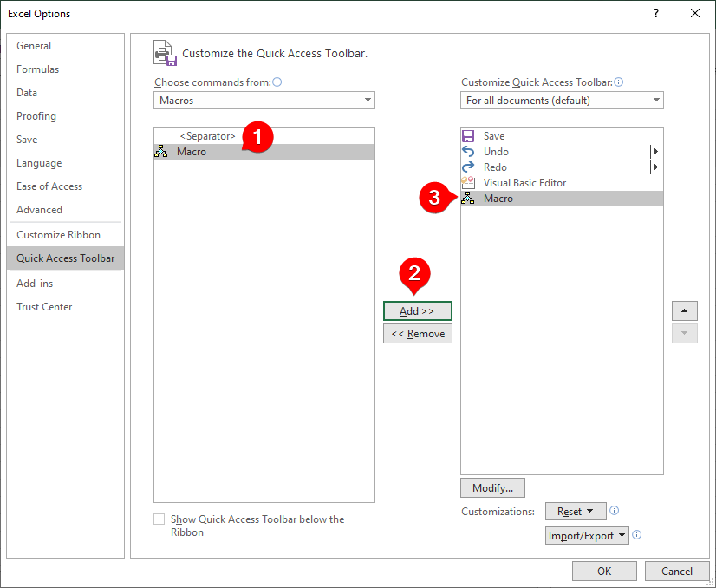Select the Visual Basic Editor row
The height and width of the screenshot is (588, 716).
(x=562, y=183)
